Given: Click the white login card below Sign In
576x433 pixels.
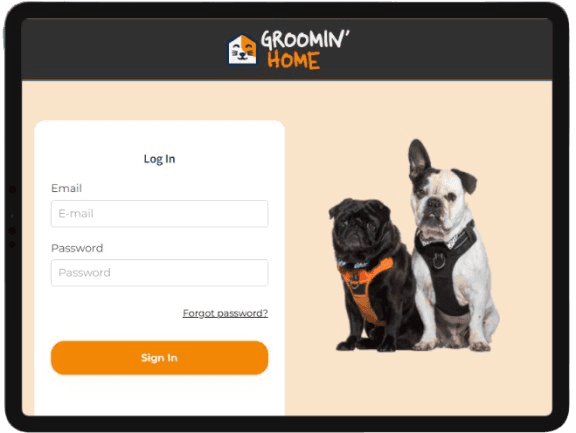Looking at the screenshot, I should click(159, 396).
